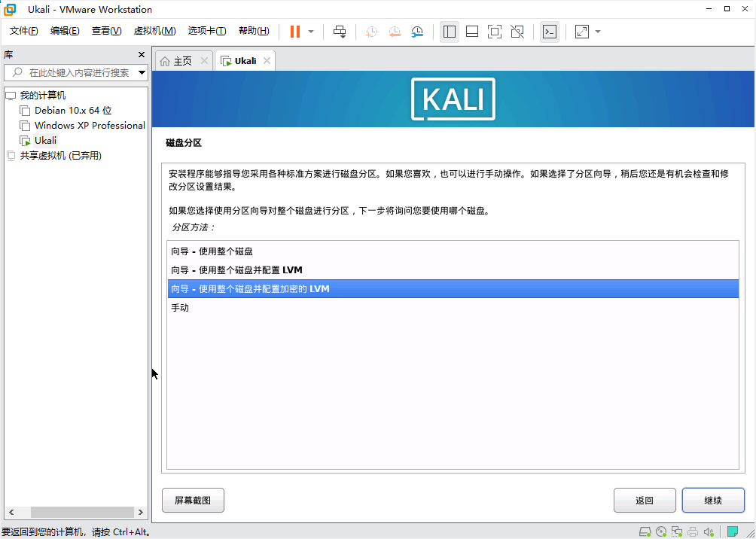Screen dimensions: 756x539
Task: Toggle the console view button
Action: (x=550, y=32)
